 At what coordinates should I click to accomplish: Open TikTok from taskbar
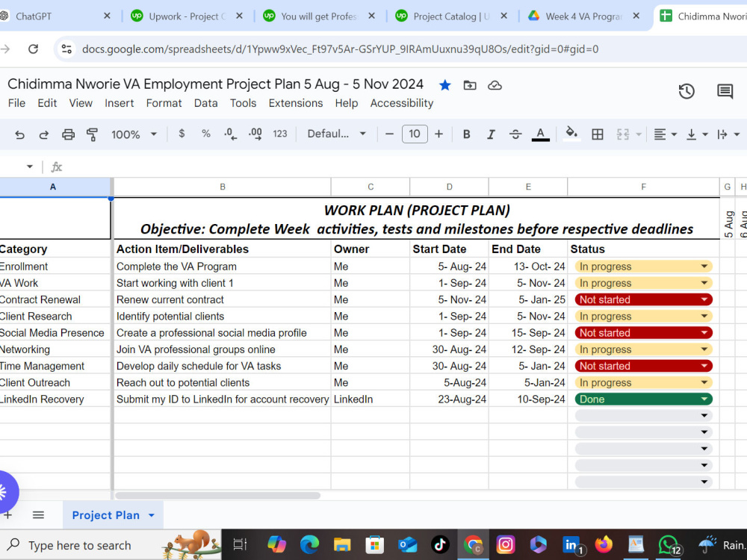[x=440, y=544]
